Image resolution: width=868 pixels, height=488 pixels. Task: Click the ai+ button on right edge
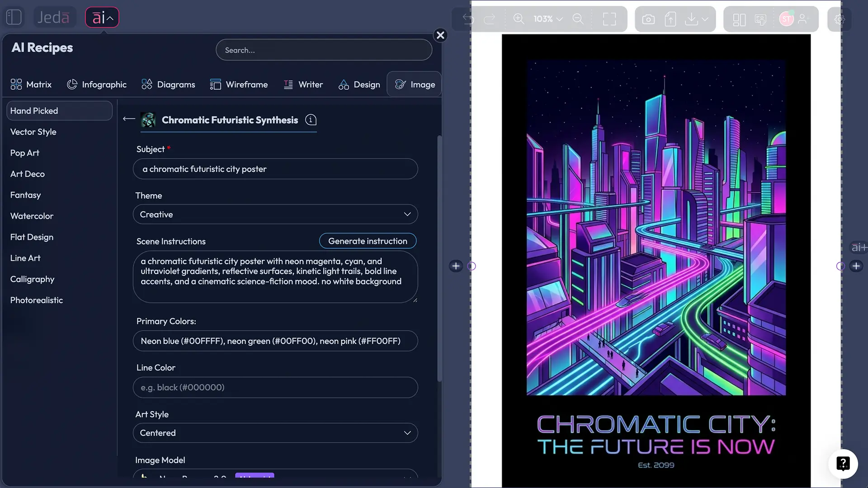point(859,247)
